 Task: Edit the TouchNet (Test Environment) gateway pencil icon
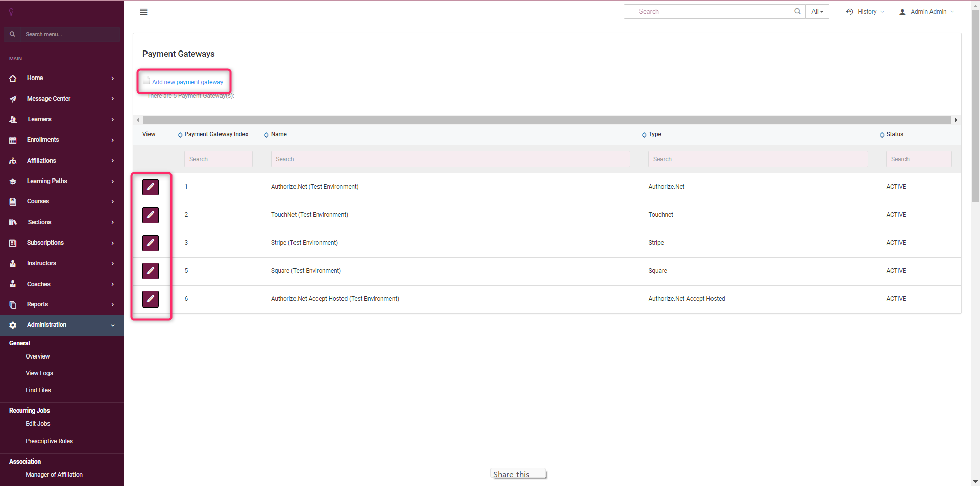pyautogui.click(x=151, y=215)
